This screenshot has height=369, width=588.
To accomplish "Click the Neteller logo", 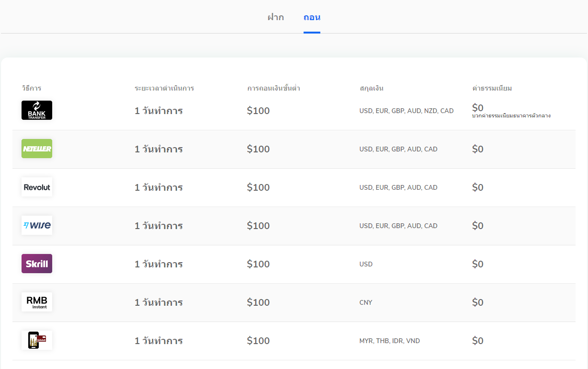I will point(37,149).
